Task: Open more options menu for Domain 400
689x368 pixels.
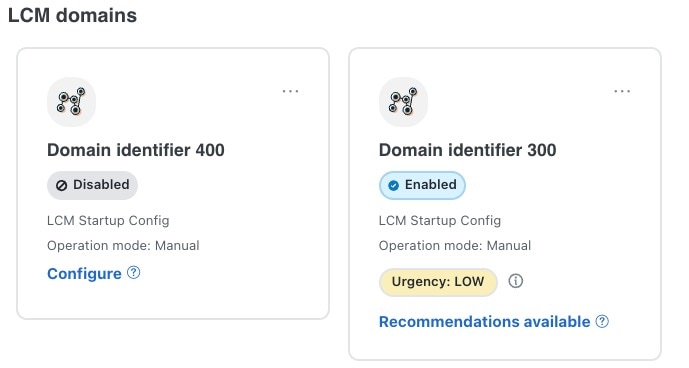Action: 290,91
